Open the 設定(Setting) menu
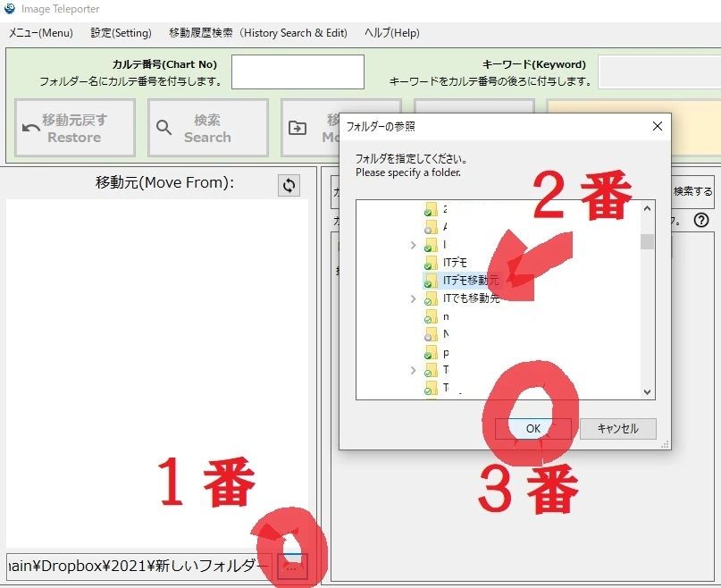The image size is (721, 588). point(121,33)
